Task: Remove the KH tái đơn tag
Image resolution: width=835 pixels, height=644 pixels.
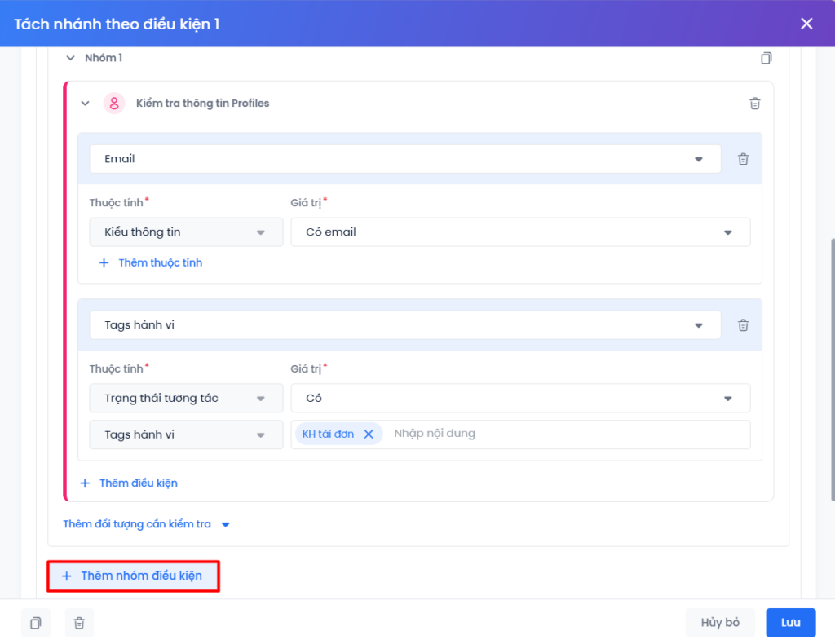Action: point(369,434)
